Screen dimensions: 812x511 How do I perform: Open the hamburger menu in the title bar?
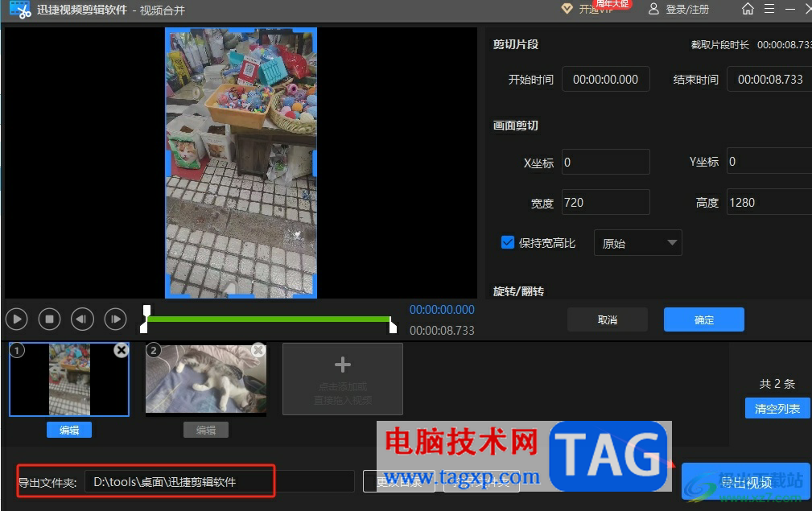point(769,9)
